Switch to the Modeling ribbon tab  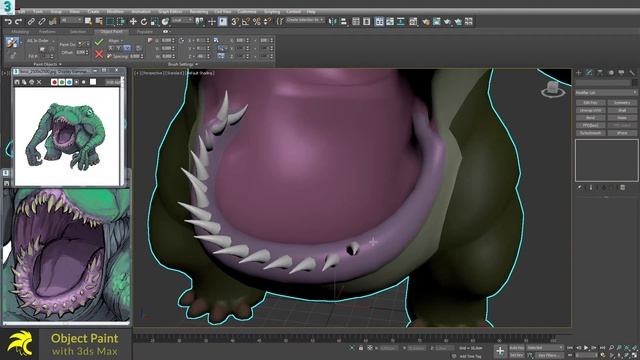coord(20,31)
